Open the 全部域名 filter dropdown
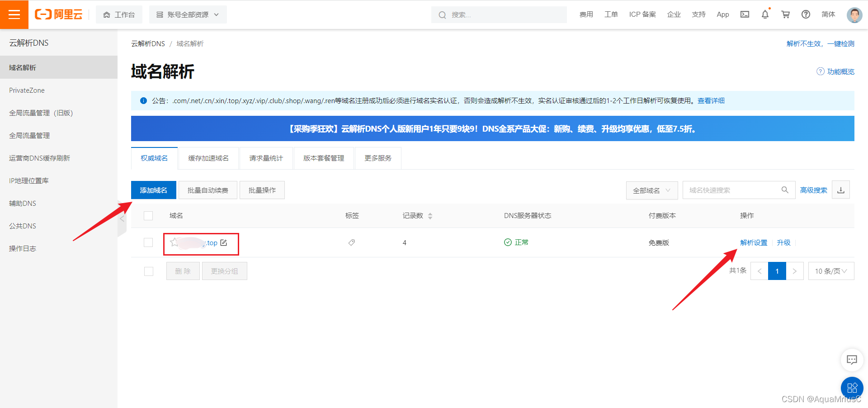Screen dimensions: 868x408 click(x=651, y=190)
